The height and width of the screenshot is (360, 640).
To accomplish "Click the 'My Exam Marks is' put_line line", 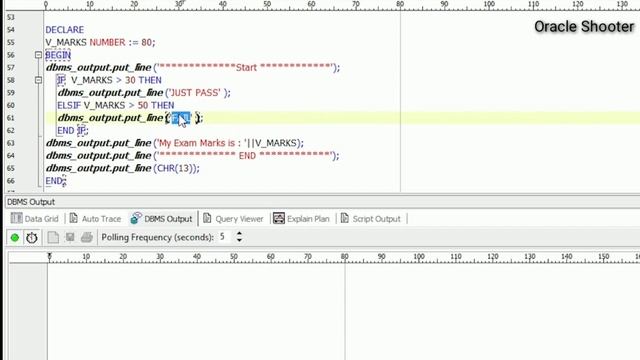I will pyautogui.click(x=175, y=143).
